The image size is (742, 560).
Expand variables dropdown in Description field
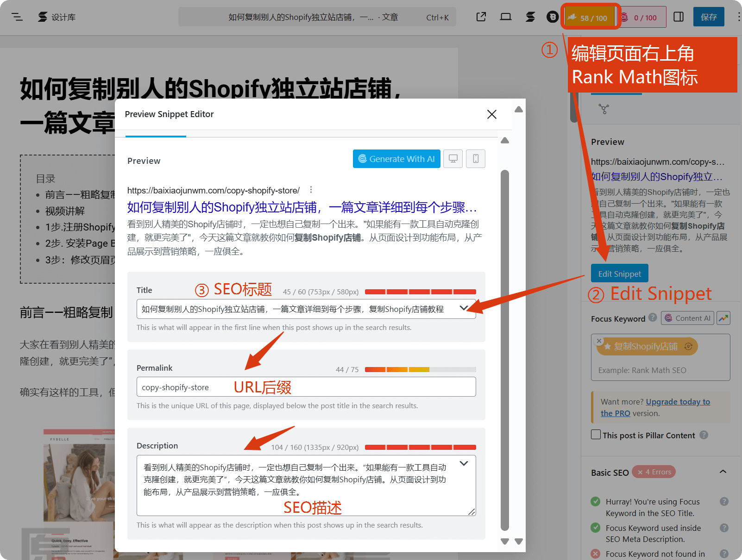click(464, 463)
